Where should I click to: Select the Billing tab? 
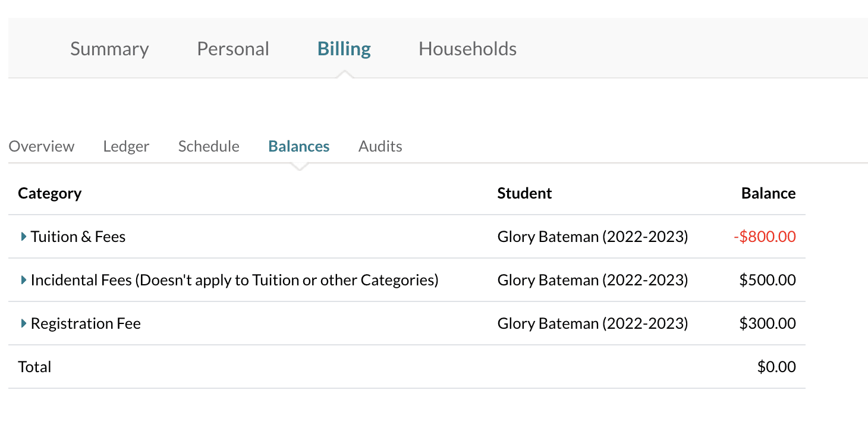(x=344, y=49)
